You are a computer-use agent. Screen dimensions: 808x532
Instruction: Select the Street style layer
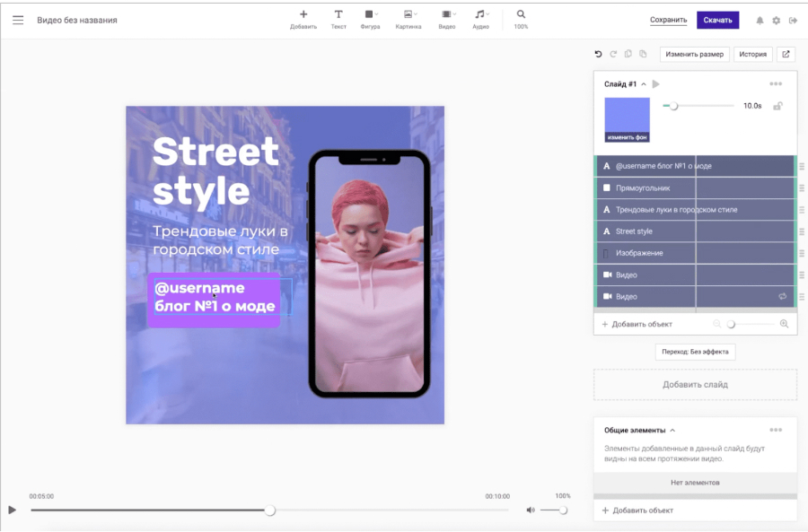click(x=695, y=231)
